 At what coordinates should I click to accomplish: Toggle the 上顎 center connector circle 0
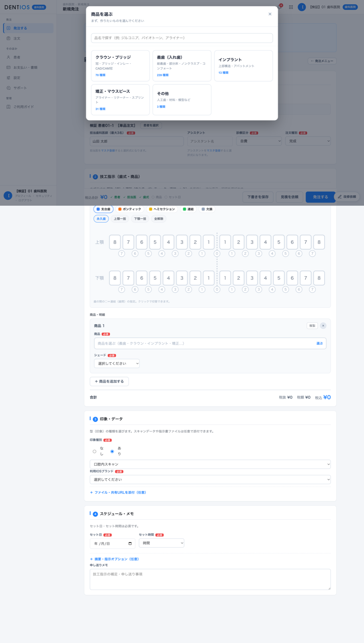(x=217, y=254)
